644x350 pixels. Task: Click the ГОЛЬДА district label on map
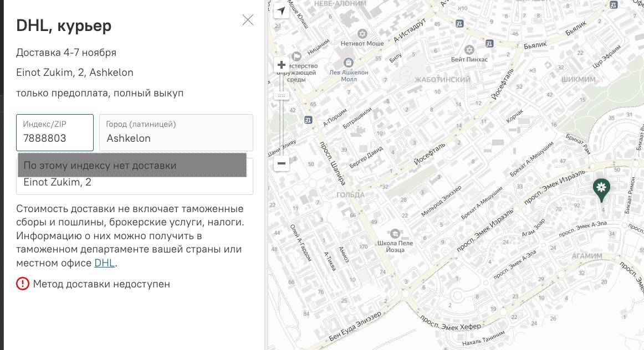pyautogui.click(x=350, y=195)
